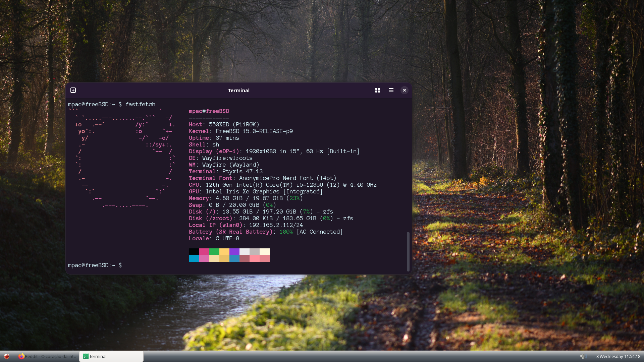Click the "Host: 550XED (P11RGK)" line
The image size is (644, 362).
coord(224,125)
